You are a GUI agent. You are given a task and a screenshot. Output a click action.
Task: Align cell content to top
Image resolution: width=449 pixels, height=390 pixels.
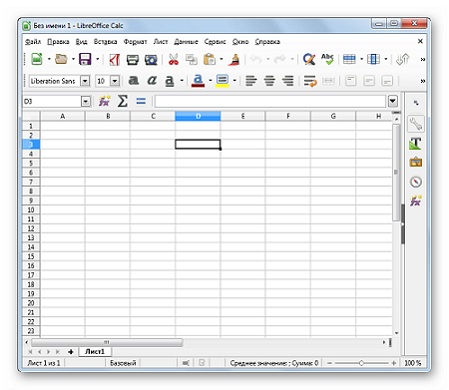click(351, 81)
